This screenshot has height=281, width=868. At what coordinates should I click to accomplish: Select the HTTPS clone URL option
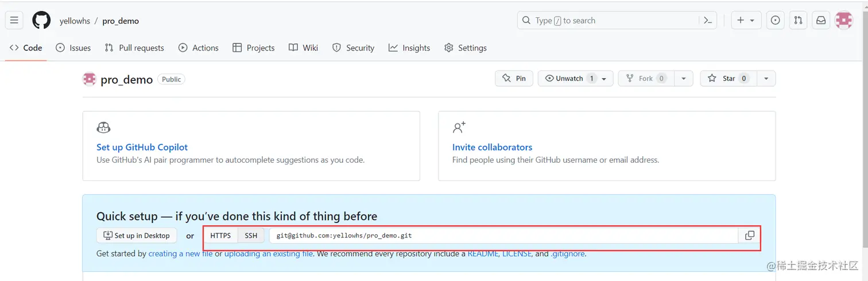click(x=220, y=236)
